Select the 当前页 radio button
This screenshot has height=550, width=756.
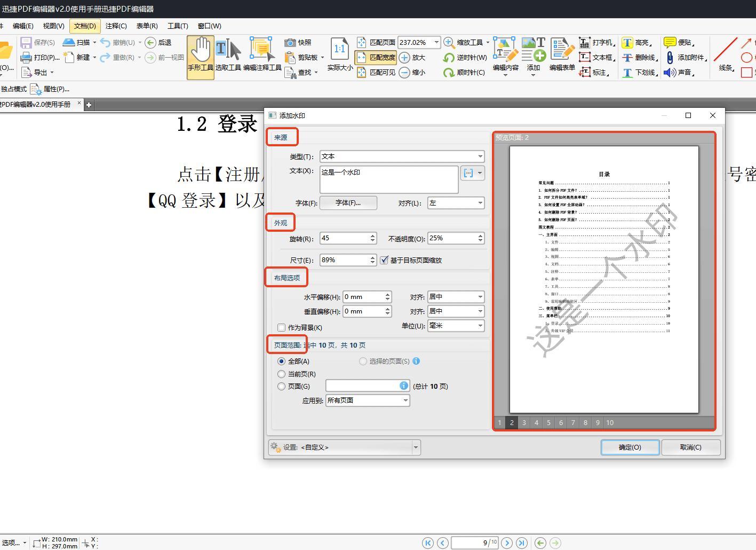pyautogui.click(x=282, y=374)
